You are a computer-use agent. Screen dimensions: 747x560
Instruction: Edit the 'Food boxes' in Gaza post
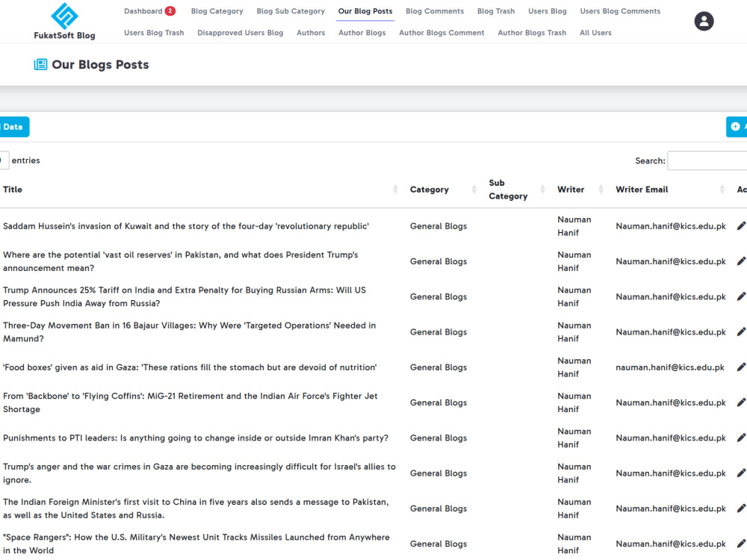(x=741, y=367)
